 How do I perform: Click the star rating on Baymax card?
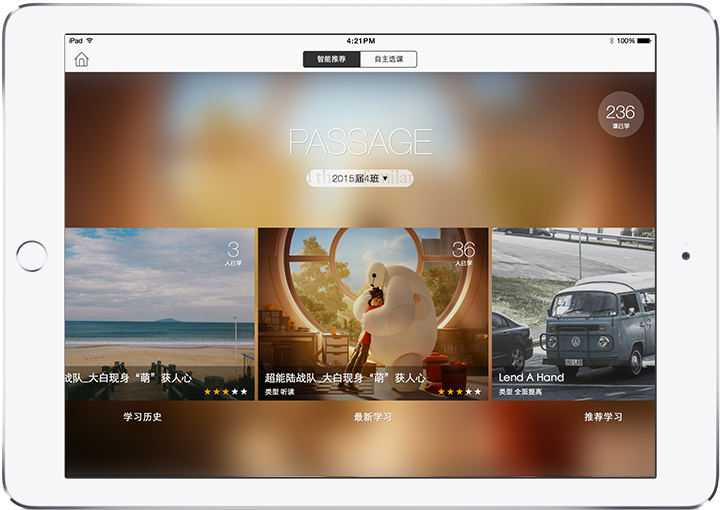point(459,392)
